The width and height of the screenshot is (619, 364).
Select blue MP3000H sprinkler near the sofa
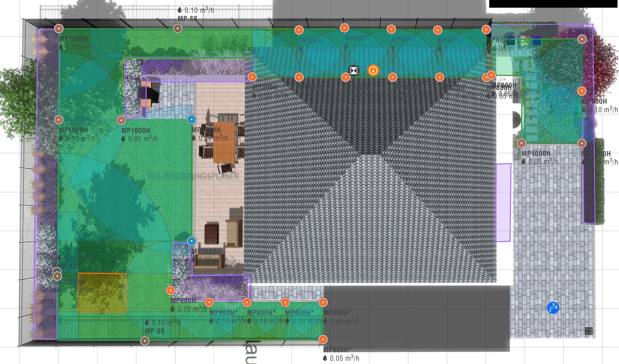(x=192, y=241)
